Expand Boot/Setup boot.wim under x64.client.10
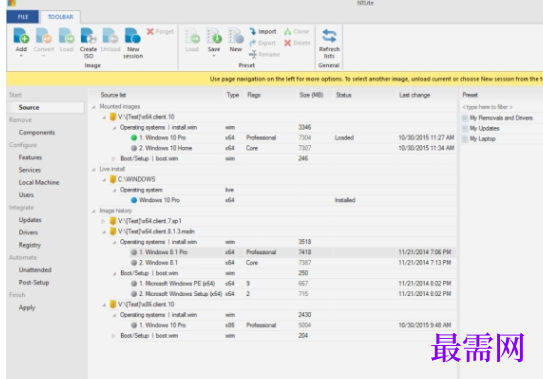Image resolution: width=543 pixels, height=379 pixels. coord(113,159)
